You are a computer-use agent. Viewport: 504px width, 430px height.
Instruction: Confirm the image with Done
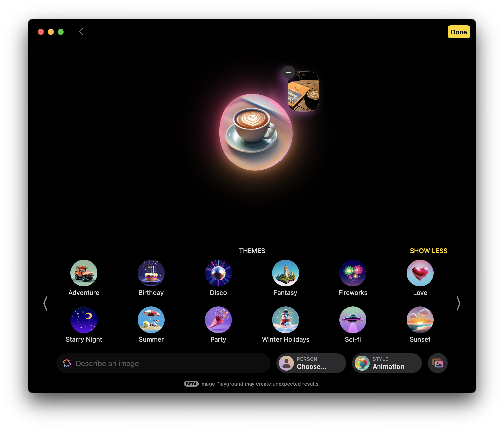click(x=459, y=32)
